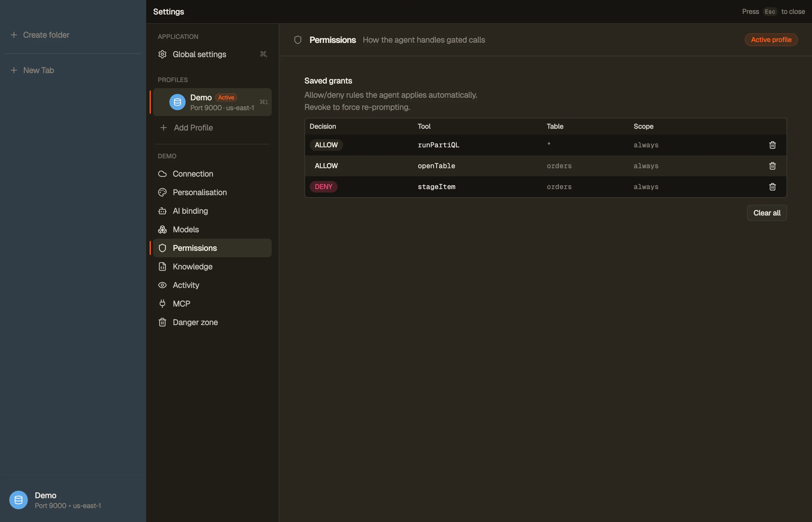The height and width of the screenshot is (522, 812).
Task: Click the asterisk table cell for runPartiQL
Action: [549, 144]
